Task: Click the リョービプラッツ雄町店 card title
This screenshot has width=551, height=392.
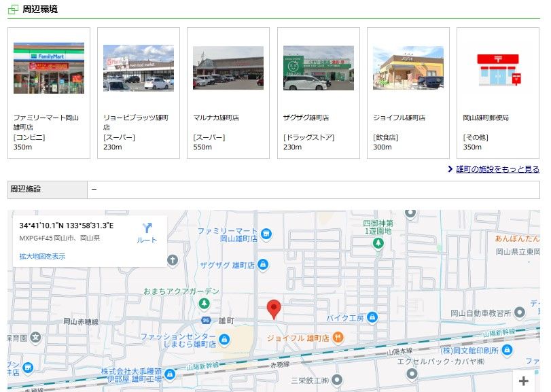Action: 136,122
